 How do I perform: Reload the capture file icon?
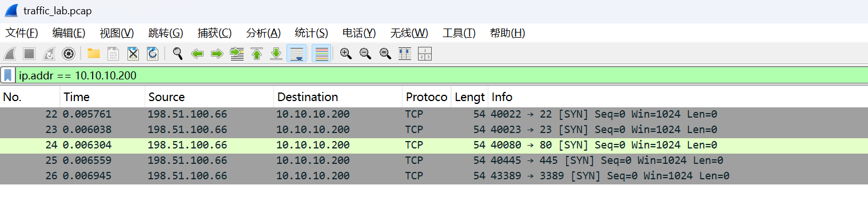click(153, 54)
